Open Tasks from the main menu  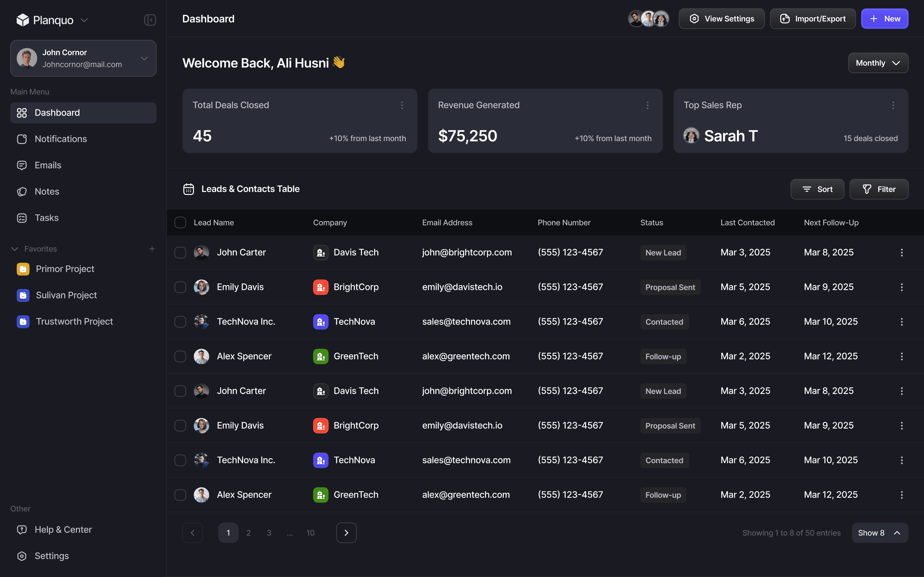tap(46, 218)
